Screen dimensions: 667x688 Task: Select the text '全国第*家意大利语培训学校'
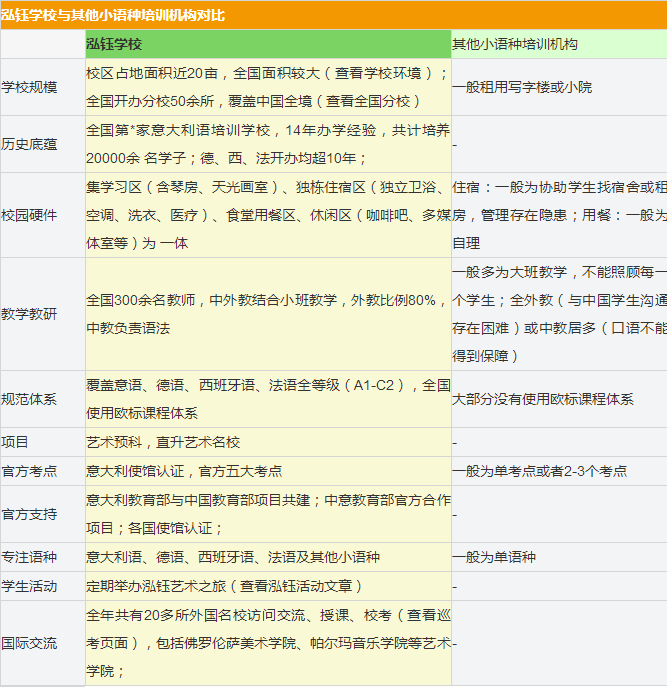click(x=178, y=130)
